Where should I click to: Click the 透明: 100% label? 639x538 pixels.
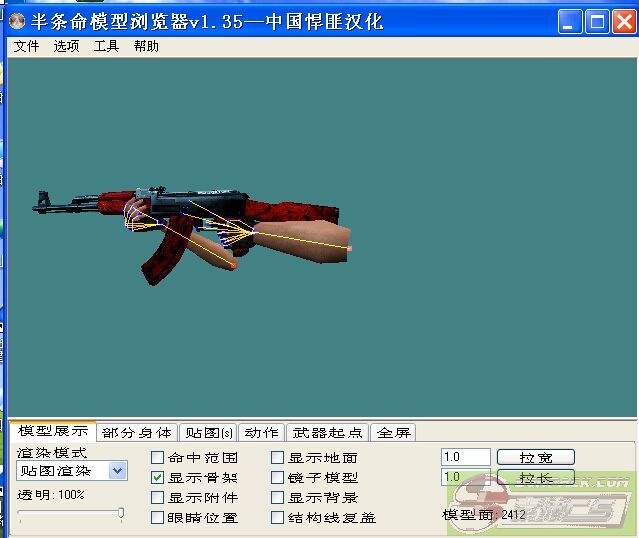(51, 495)
